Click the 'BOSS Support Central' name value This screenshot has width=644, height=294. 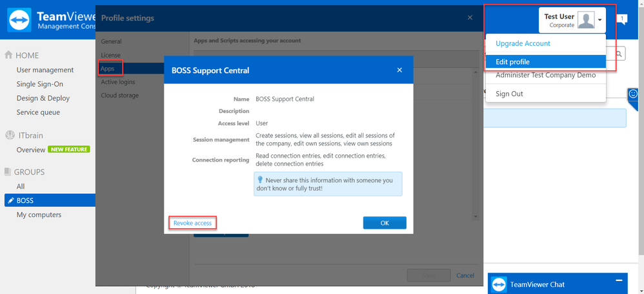[x=285, y=99]
